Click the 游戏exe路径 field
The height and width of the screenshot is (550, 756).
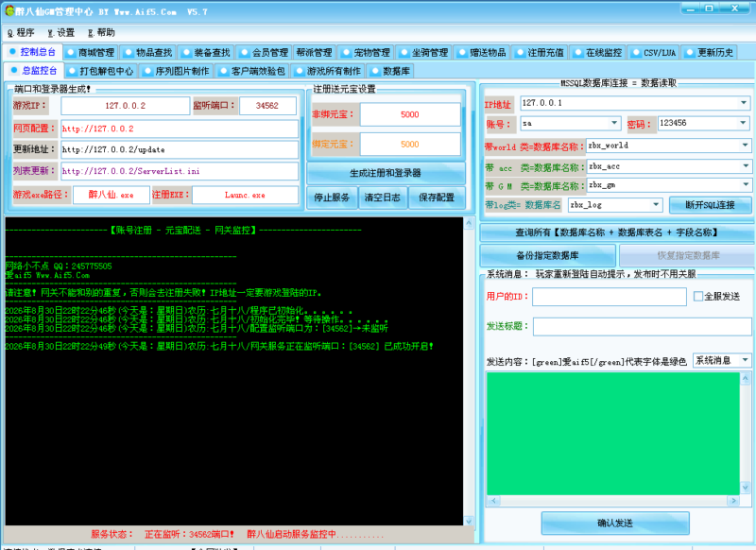(x=112, y=195)
